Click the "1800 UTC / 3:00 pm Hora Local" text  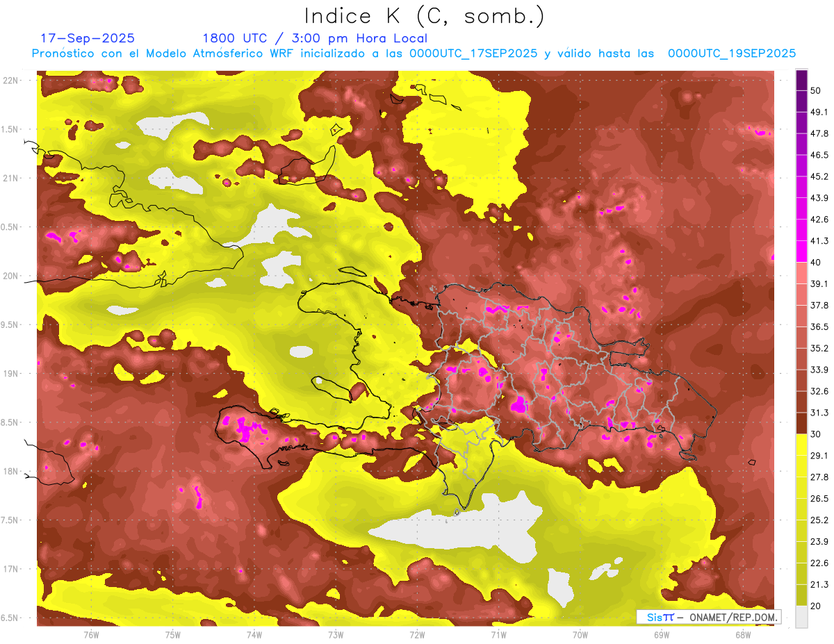point(314,38)
